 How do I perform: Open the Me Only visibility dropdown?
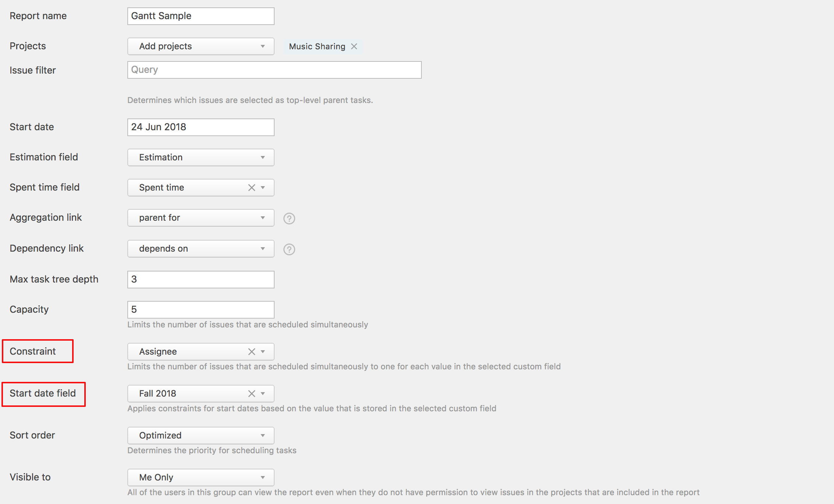coord(201,478)
